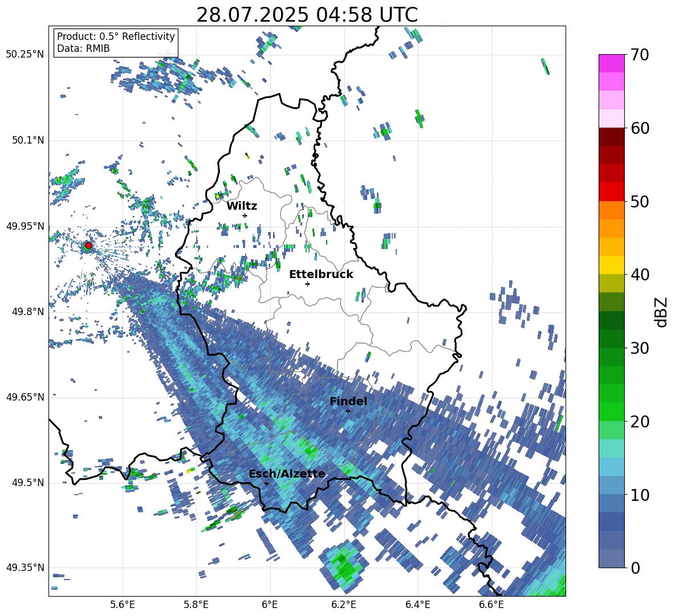Image resolution: width=675 pixels, height=616 pixels.
Task: Click the 6.4°E longitude label
Action: click(x=417, y=605)
